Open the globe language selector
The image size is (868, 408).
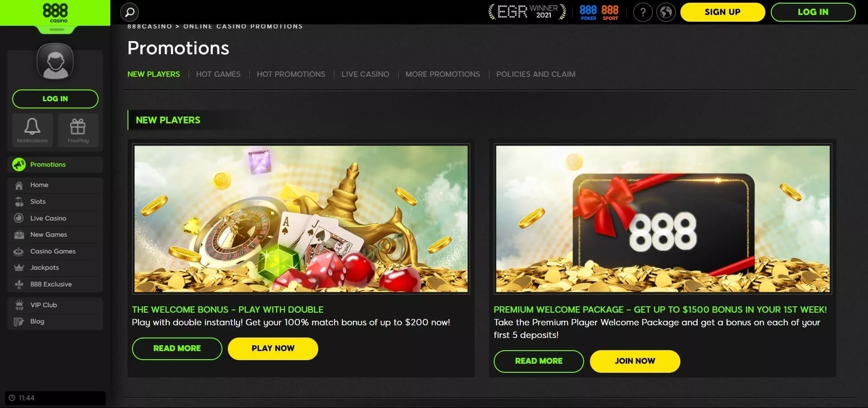point(666,12)
